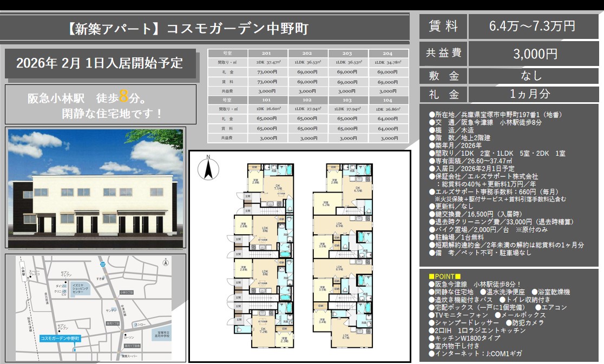Select the 温水洗浄便座 feature bullet
Screen dimensions: 604x364
[x=505, y=292]
